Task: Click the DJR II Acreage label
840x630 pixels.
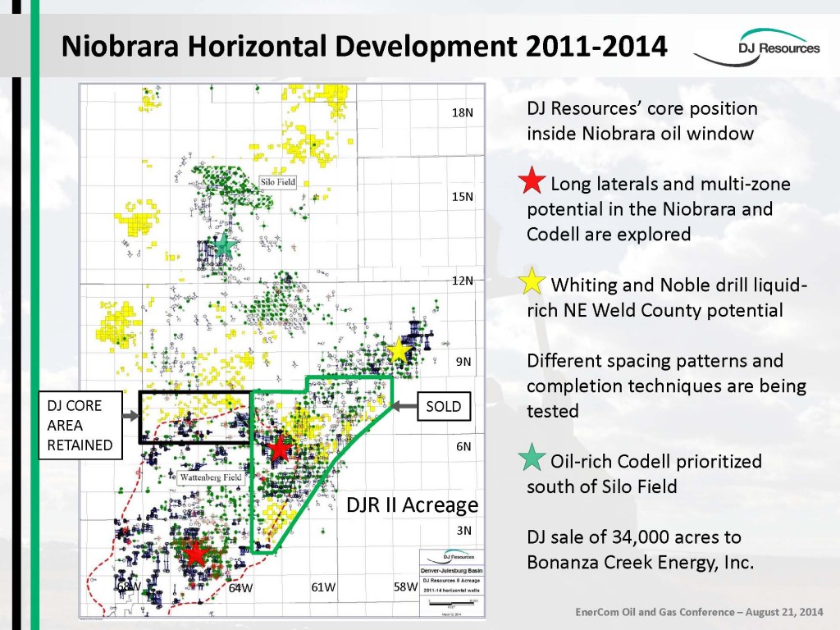Action: click(412, 504)
